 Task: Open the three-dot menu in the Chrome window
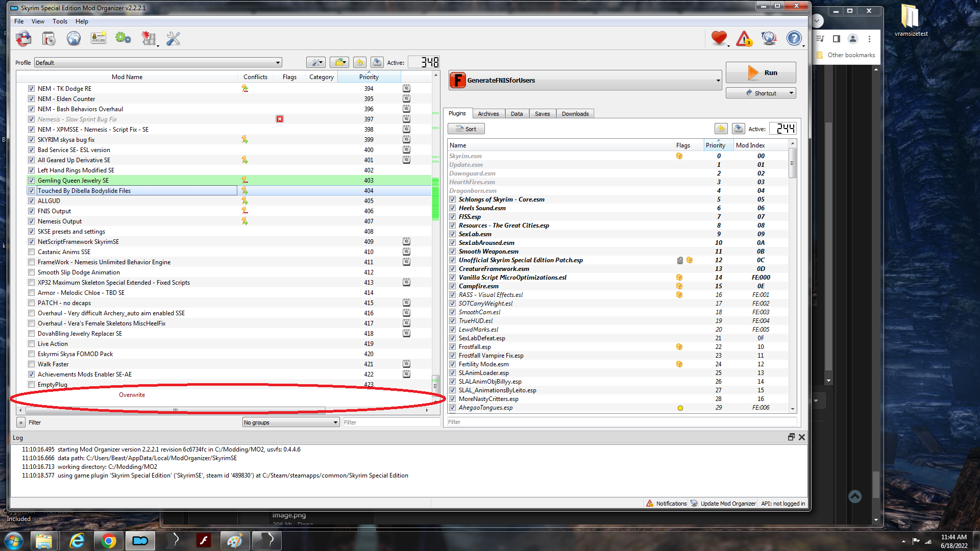pyautogui.click(x=870, y=39)
